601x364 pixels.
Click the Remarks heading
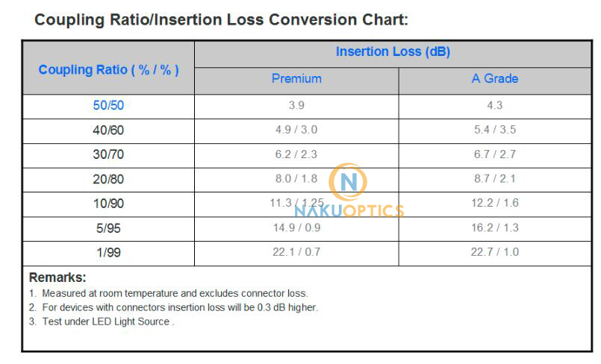pos(57,277)
